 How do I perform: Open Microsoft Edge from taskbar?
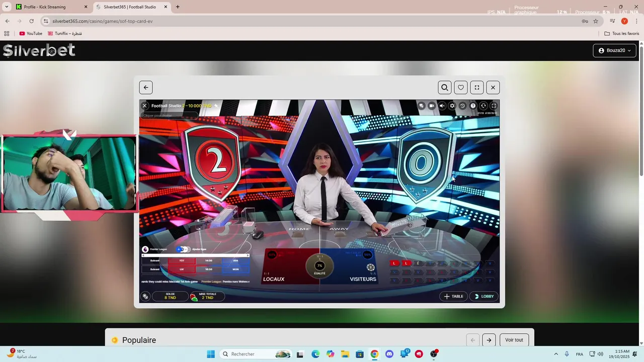tap(315, 354)
